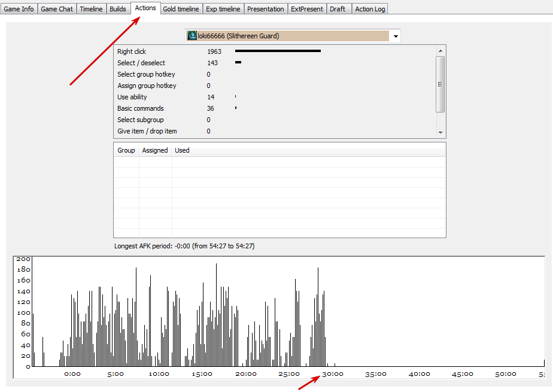The image size is (553, 392).
Task: Select the Use ability row
Action: point(274,97)
